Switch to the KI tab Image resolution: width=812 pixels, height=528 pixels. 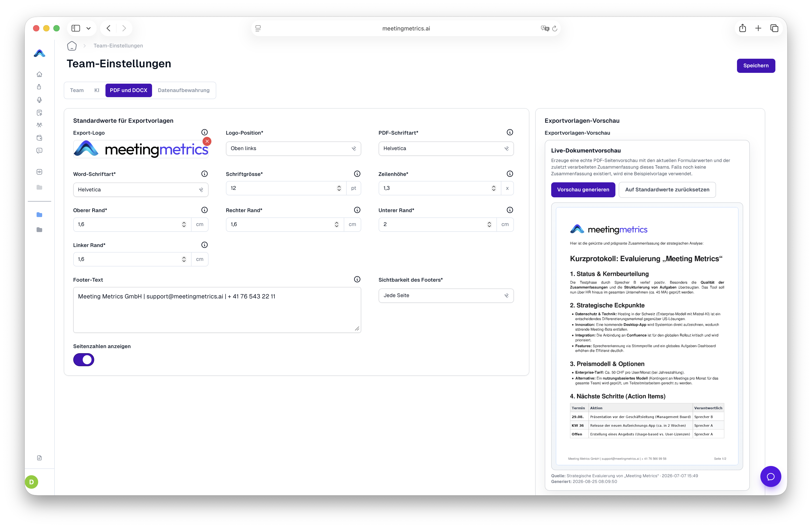coord(97,91)
